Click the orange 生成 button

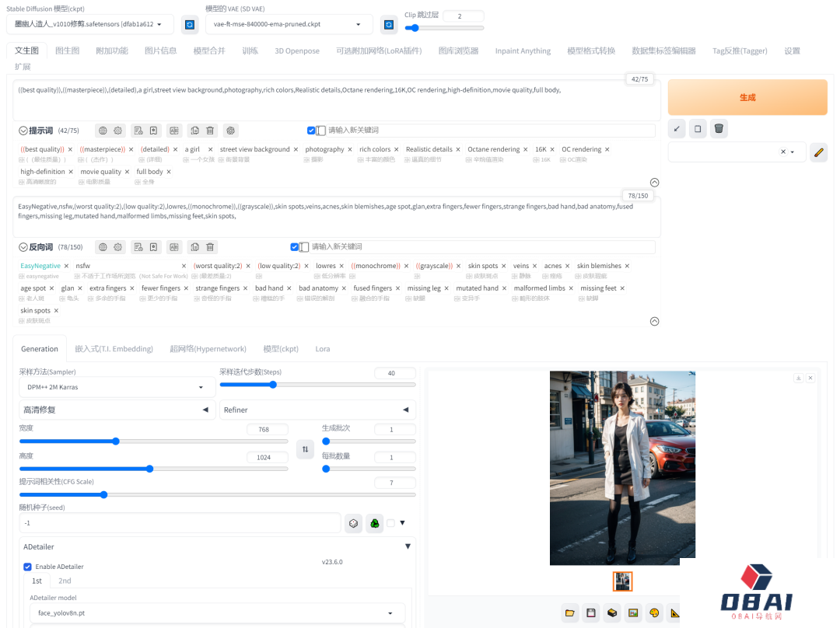tap(747, 97)
